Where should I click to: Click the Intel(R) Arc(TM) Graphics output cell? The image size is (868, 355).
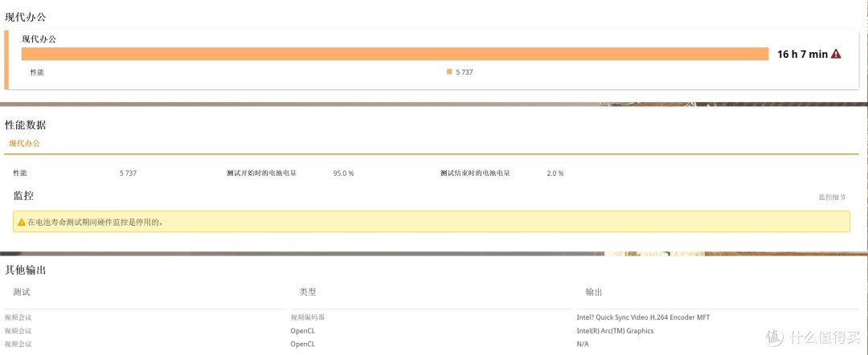615,331
